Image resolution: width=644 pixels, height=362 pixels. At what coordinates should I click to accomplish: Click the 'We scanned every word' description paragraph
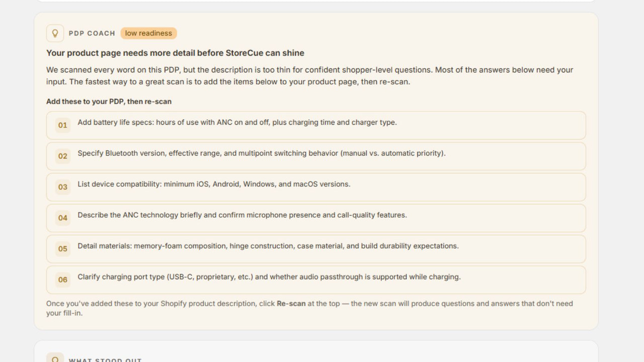pyautogui.click(x=310, y=75)
